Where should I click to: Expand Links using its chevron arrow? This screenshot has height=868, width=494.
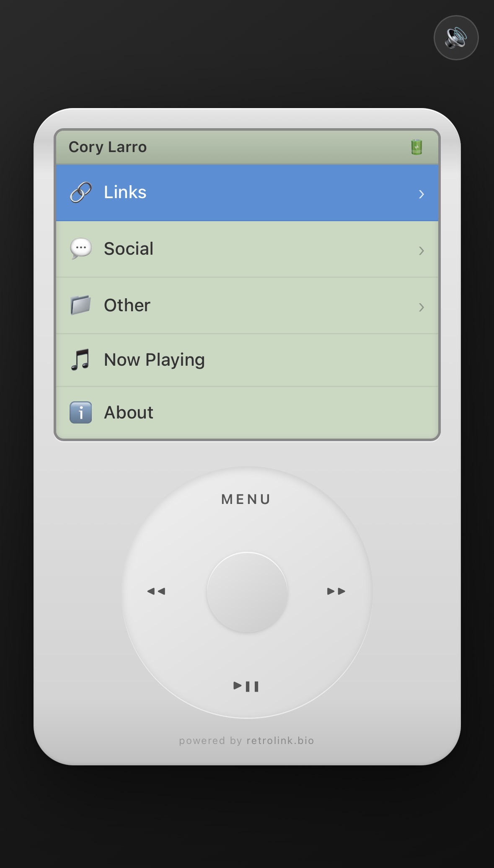coord(421,194)
